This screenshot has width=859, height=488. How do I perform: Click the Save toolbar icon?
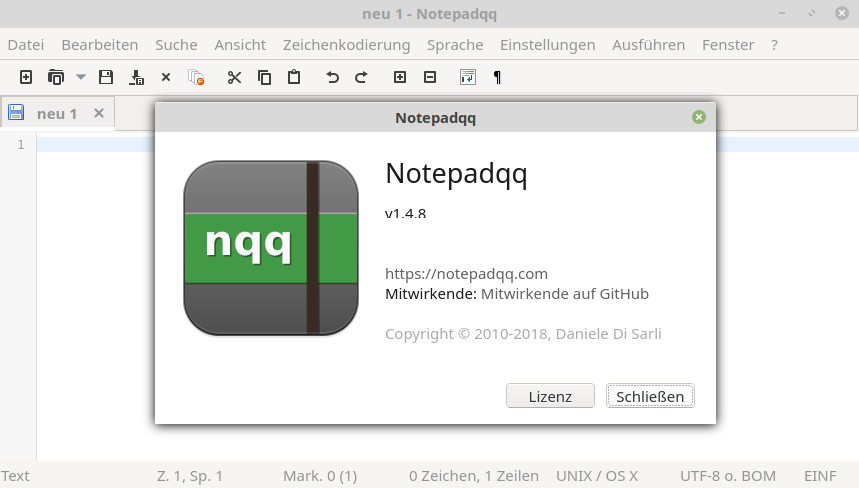tap(106, 77)
